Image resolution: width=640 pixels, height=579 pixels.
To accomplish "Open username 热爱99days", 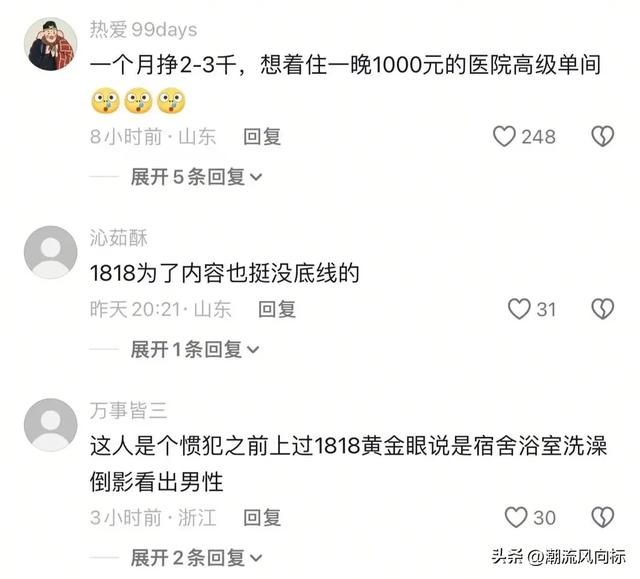I will click(143, 30).
